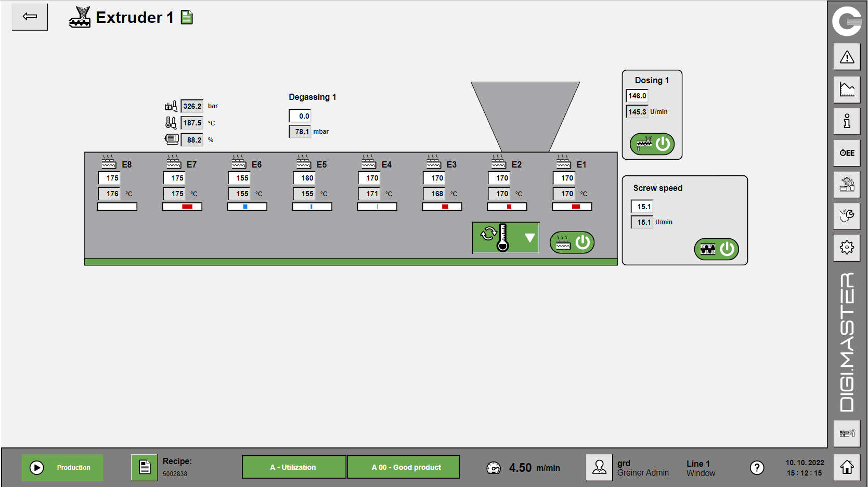Toggle the Screw speed power switch
868x487 pixels.
point(717,249)
